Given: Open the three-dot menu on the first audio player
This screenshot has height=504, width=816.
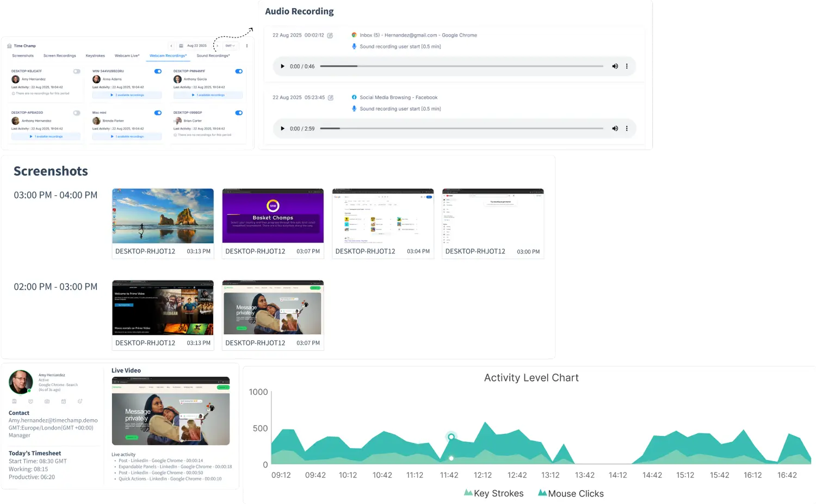Looking at the screenshot, I should [626, 66].
